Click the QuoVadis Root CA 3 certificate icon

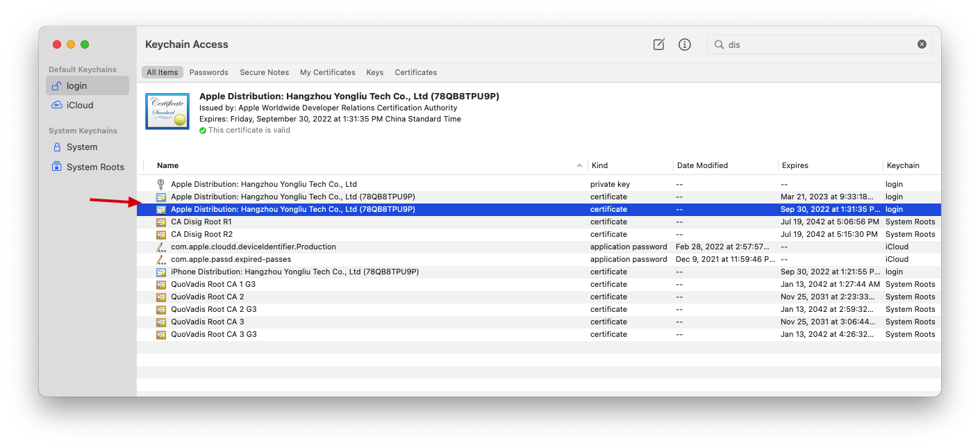click(x=161, y=322)
